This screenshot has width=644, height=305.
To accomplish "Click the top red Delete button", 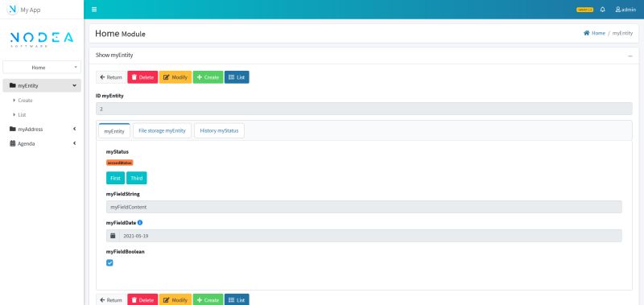I will coord(142,77).
